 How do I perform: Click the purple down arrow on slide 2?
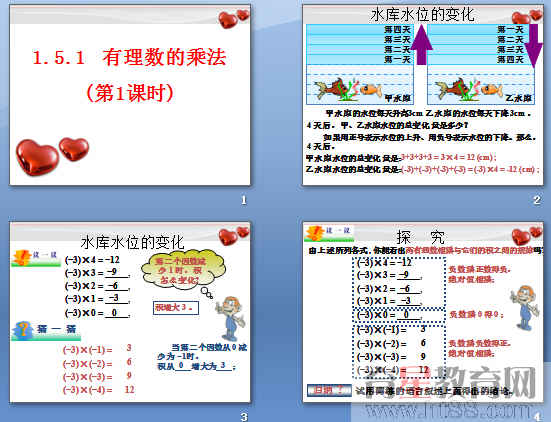[x=533, y=46]
